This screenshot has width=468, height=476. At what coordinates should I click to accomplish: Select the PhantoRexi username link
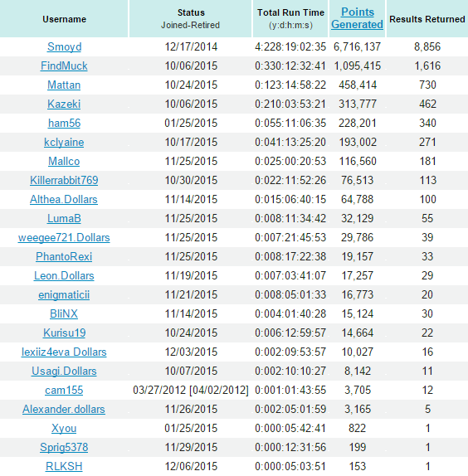(64, 257)
